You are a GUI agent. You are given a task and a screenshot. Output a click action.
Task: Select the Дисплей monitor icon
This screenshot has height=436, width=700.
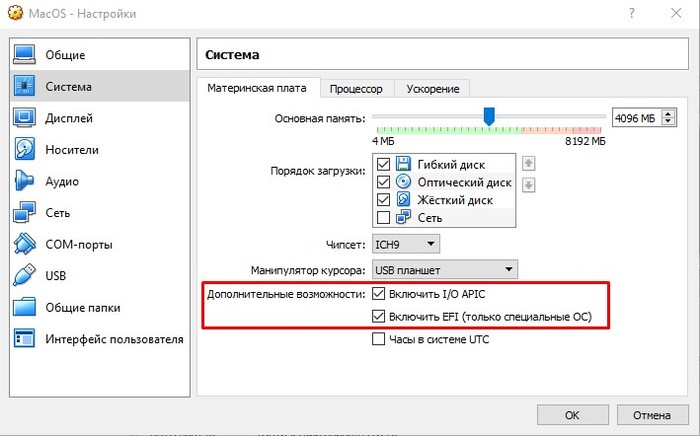tap(25, 118)
